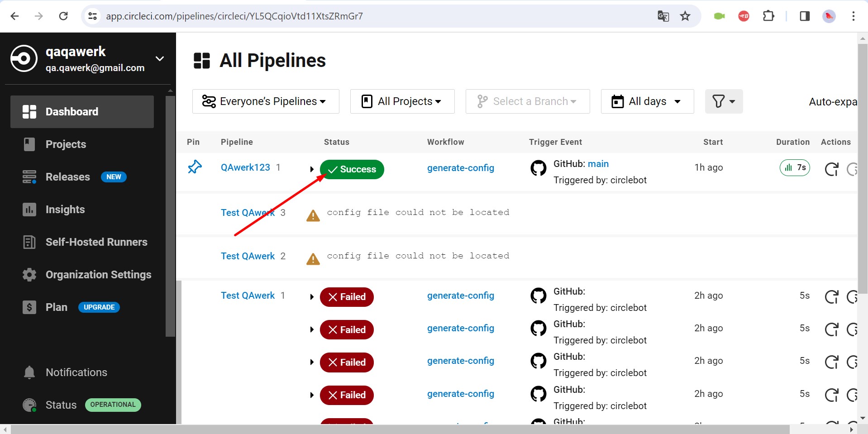The height and width of the screenshot is (434, 868).
Task: Go to Dashboard in sidebar
Action: click(x=82, y=112)
